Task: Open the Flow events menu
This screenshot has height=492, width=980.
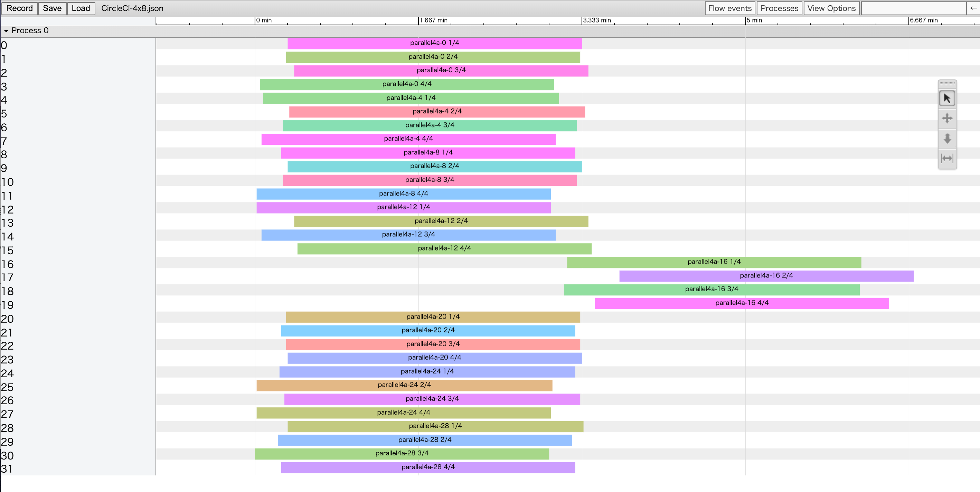Action: (x=730, y=8)
